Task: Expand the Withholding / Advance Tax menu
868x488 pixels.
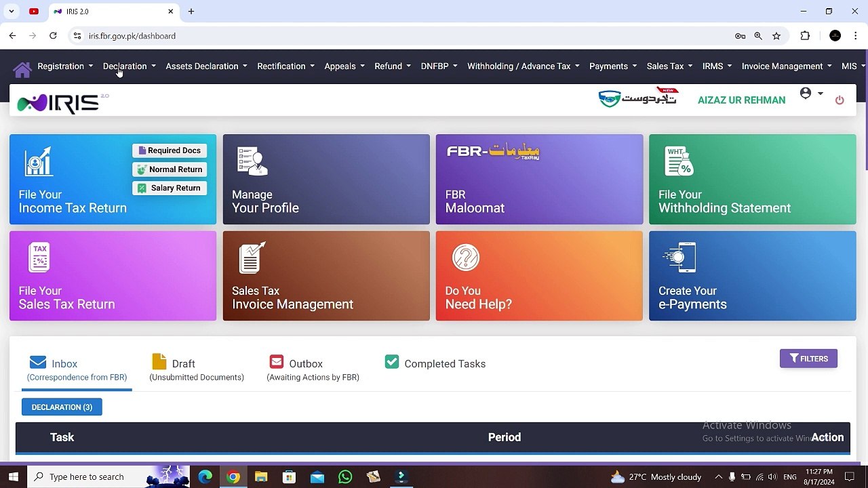Action: [x=523, y=66]
